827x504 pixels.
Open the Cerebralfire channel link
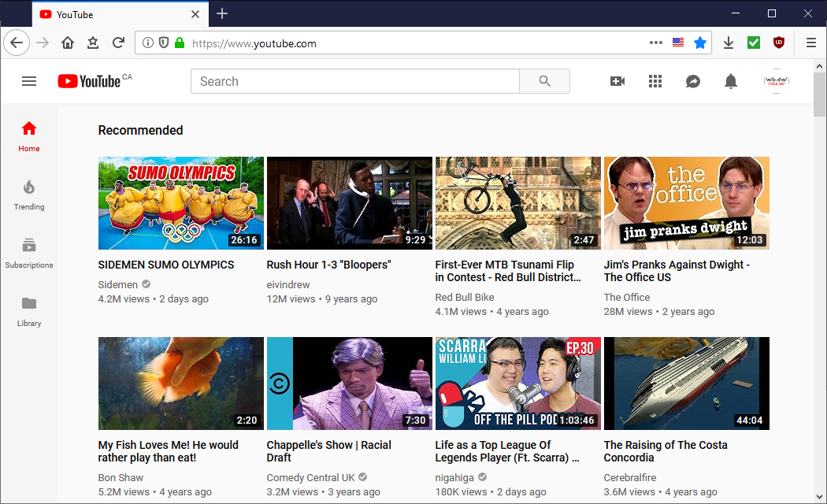coord(630,478)
